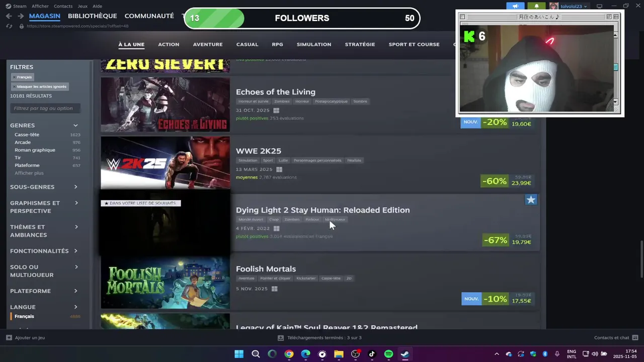Click the Multijoueur tag on Dying Light 2
This screenshot has width=644, height=362.
pyautogui.click(x=335, y=219)
